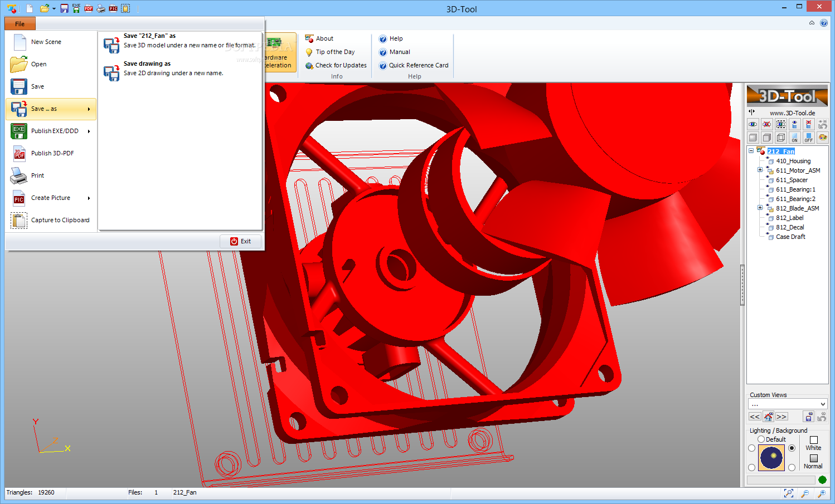The width and height of the screenshot is (835, 504).
Task: Select 611_Spacer in the model tree
Action: [792, 180]
